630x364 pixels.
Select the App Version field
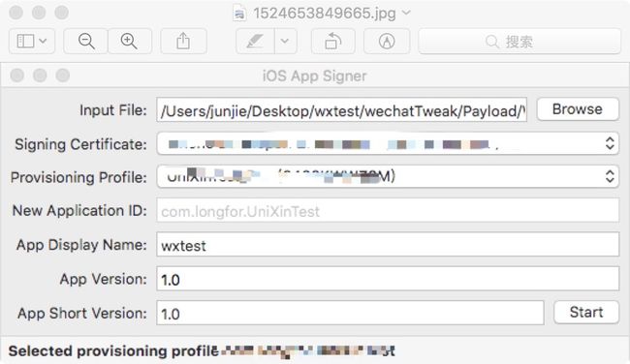tap(388, 279)
